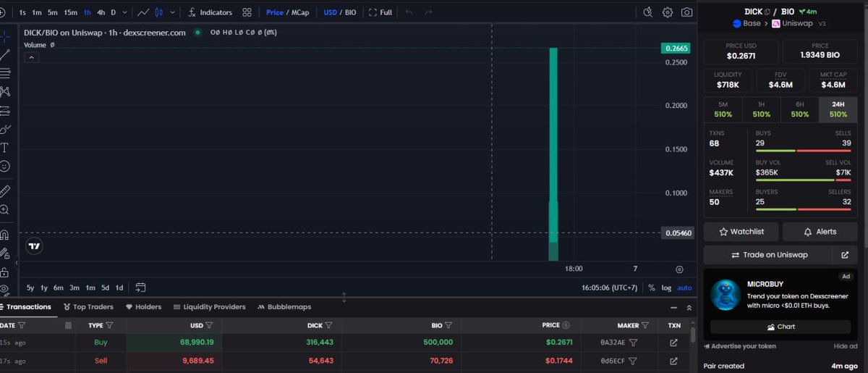The width and height of the screenshot is (868, 373).
Task: Open chart settings gear
Action: click(668, 12)
